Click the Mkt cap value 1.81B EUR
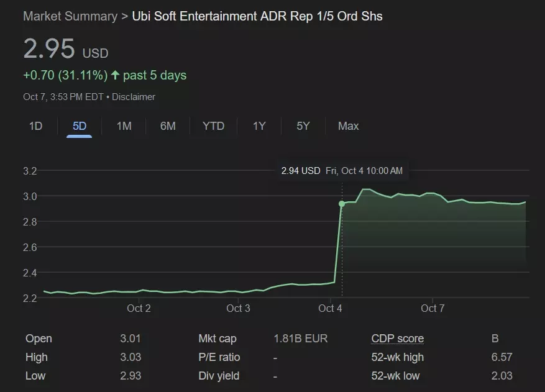The image size is (545, 392). coord(301,339)
